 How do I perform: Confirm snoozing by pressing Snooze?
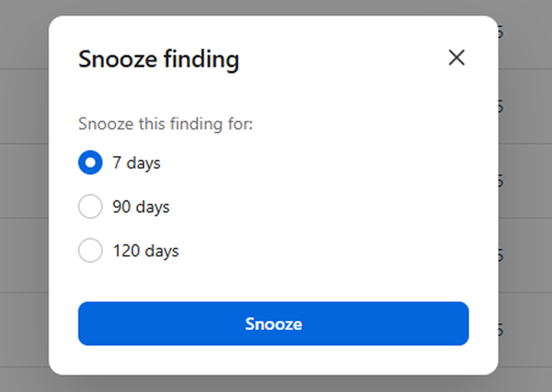click(273, 324)
